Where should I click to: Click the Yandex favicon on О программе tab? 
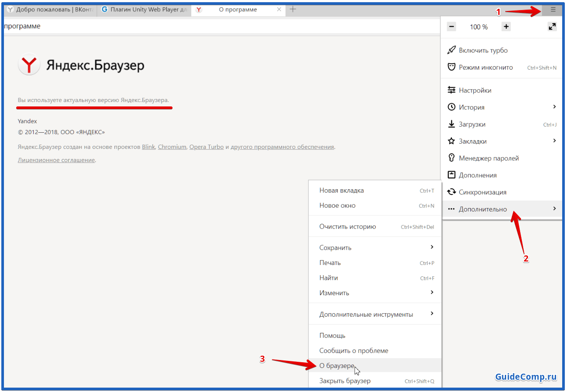[x=199, y=9]
